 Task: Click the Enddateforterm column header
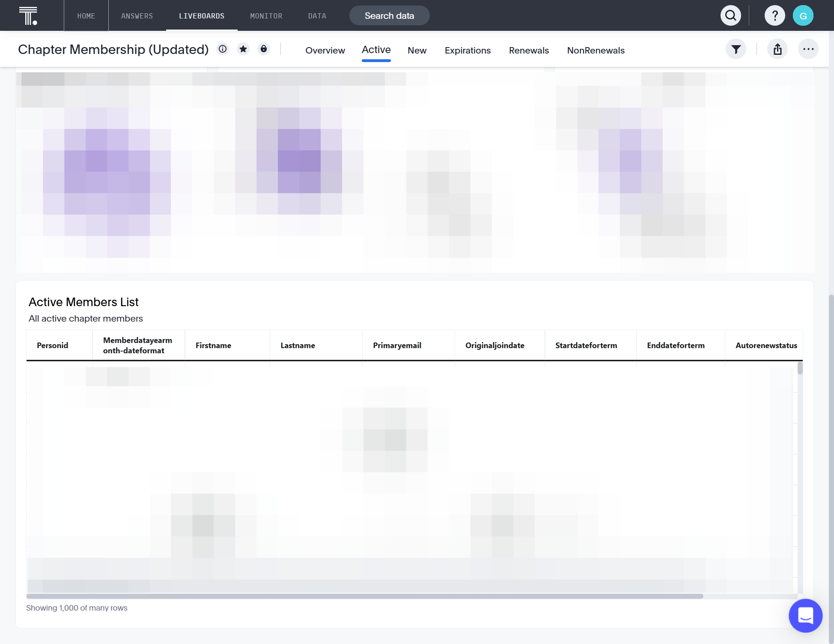pyautogui.click(x=680, y=346)
